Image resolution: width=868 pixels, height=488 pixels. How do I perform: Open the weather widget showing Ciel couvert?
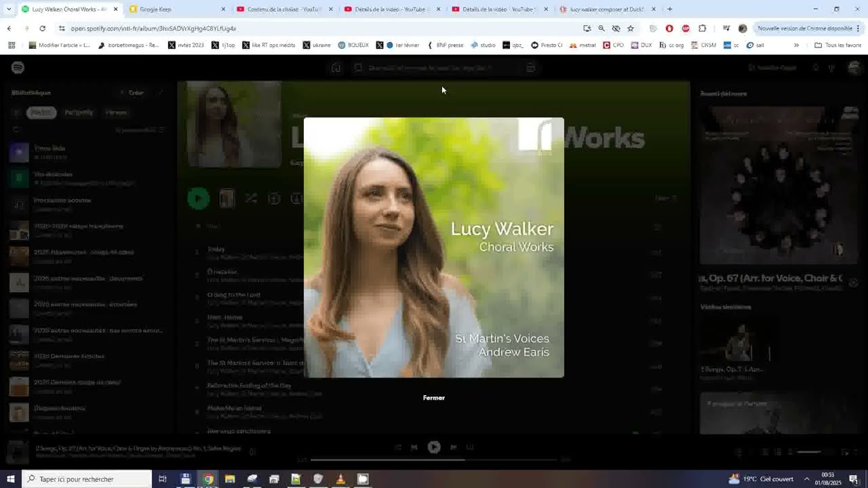(x=760, y=479)
